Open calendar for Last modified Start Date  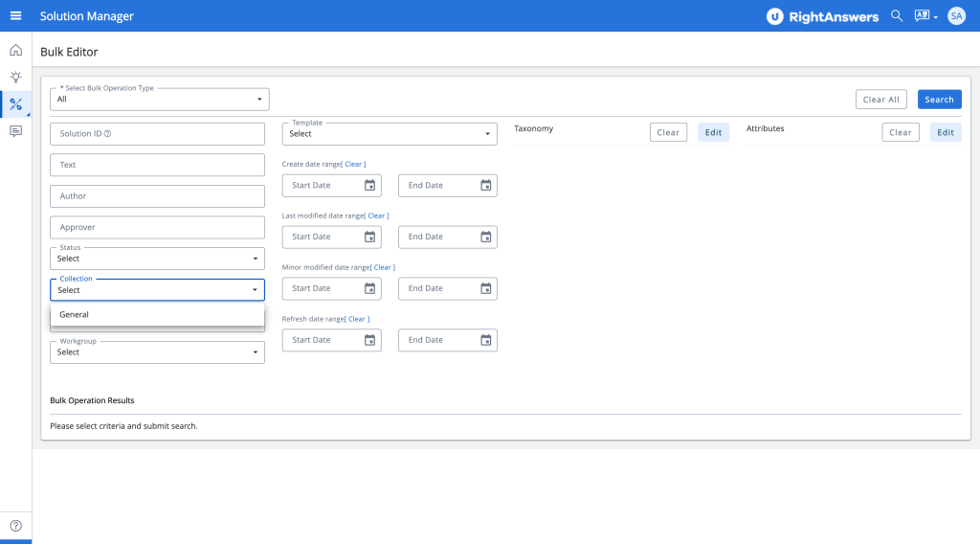(x=370, y=237)
